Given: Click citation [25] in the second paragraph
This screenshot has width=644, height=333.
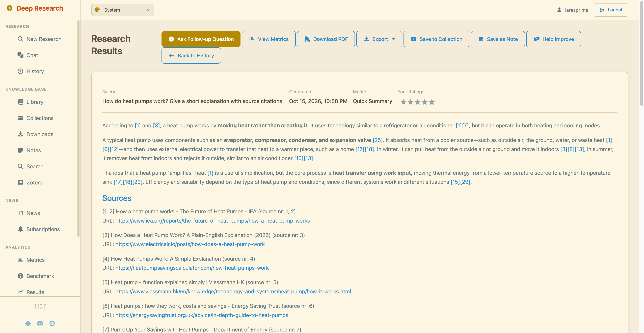Looking at the screenshot, I should pyautogui.click(x=378, y=140).
